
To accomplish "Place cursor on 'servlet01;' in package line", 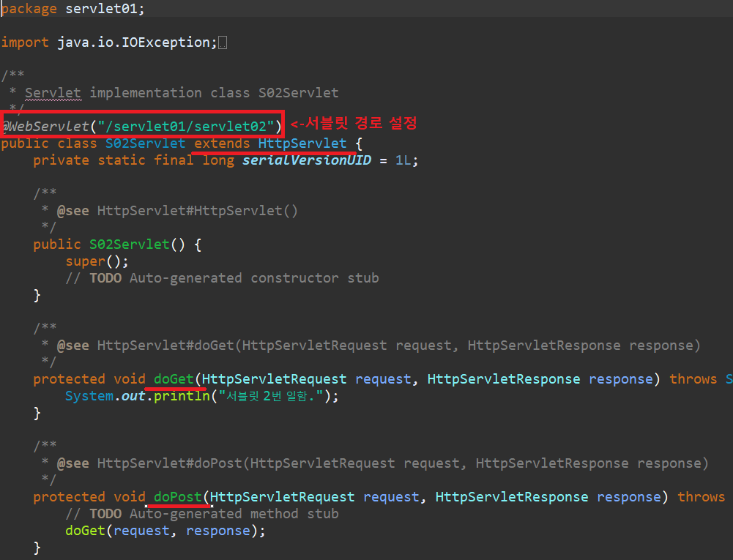I will point(105,9).
